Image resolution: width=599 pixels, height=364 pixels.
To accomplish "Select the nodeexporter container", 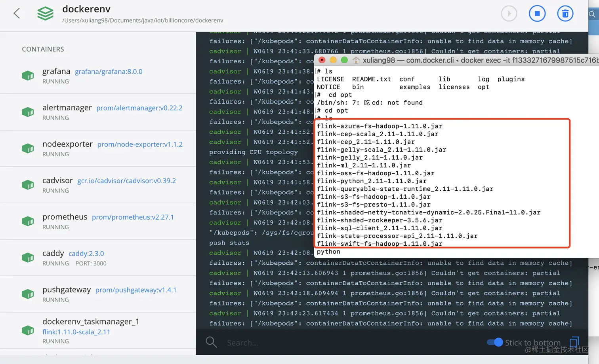I will coord(98,148).
